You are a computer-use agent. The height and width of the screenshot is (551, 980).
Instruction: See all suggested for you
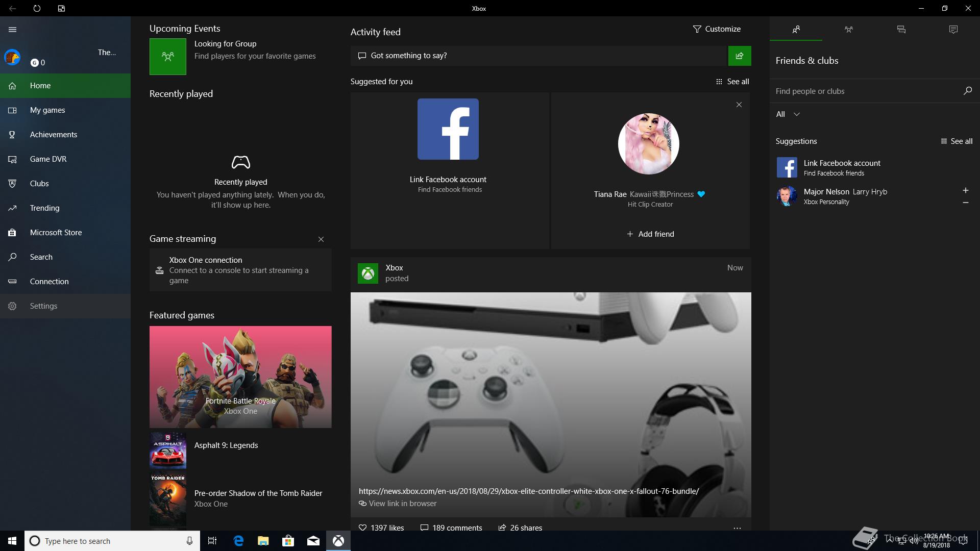(732, 82)
